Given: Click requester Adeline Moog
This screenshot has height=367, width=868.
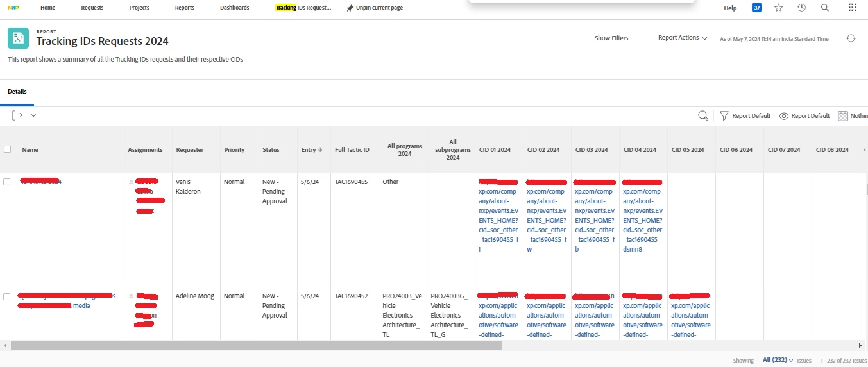Looking at the screenshot, I should tap(195, 296).
